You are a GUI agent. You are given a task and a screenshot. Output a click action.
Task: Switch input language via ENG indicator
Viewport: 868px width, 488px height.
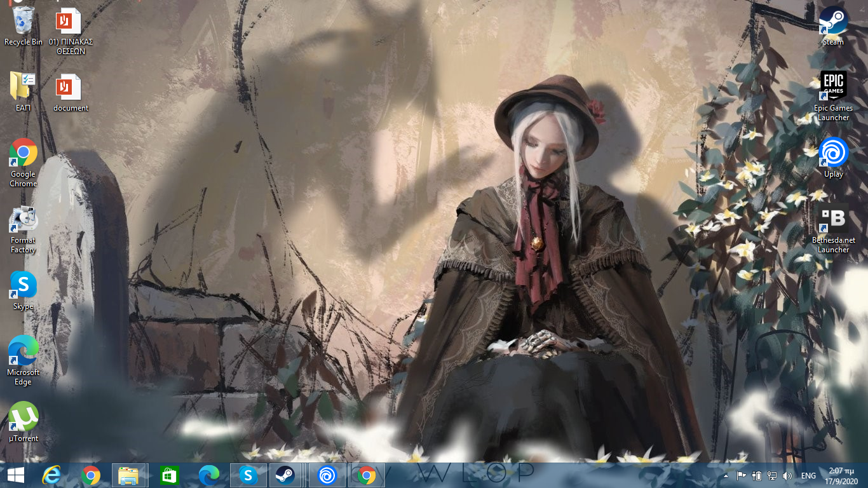(x=808, y=476)
